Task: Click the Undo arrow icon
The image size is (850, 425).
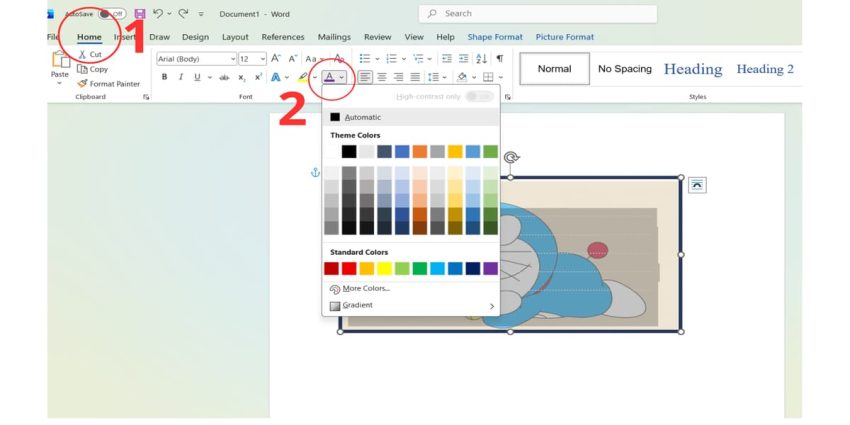Action: coord(158,14)
